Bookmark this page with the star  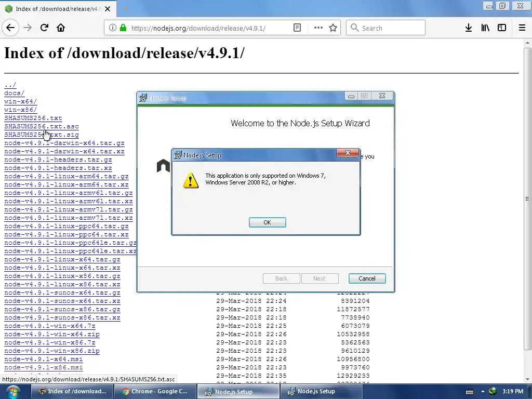333,28
